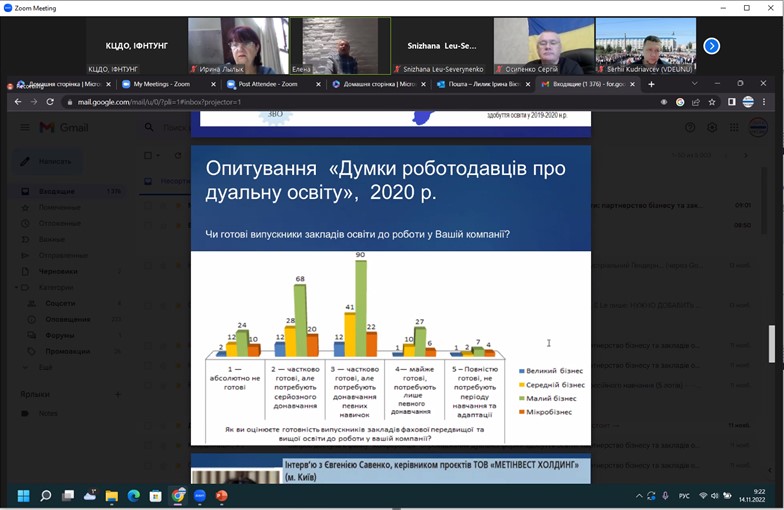Open File Explorer from taskbar
The width and height of the screenshot is (784, 510).
pos(112,496)
